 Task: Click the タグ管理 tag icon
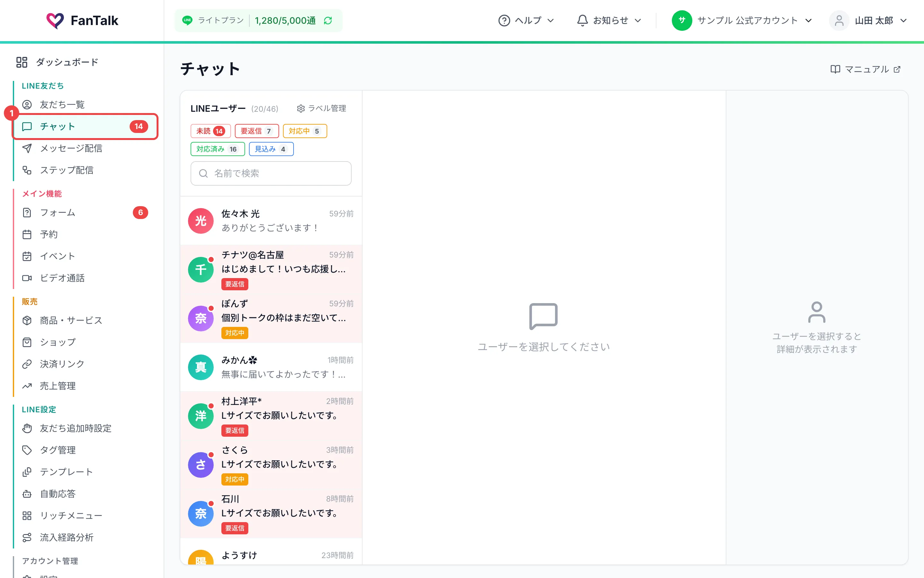pyautogui.click(x=27, y=450)
